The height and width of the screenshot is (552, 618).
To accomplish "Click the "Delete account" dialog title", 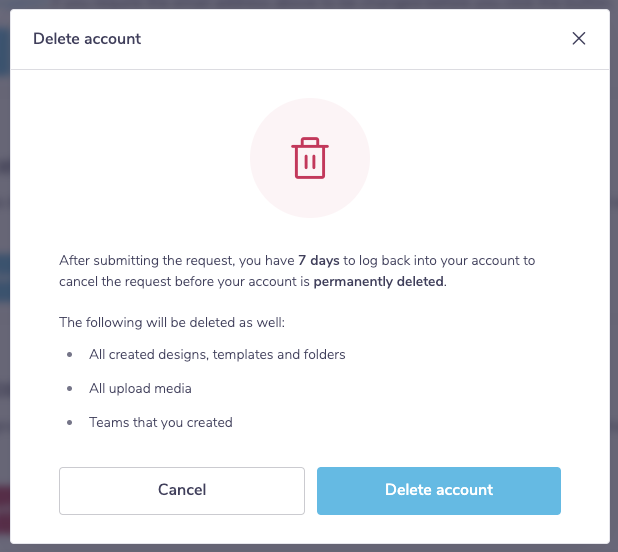I will (x=87, y=39).
